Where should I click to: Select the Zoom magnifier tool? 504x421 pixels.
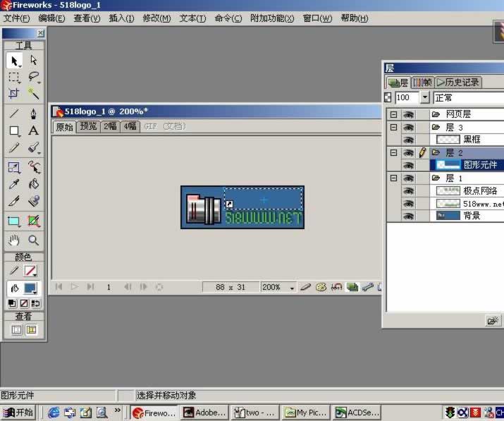coord(33,240)
